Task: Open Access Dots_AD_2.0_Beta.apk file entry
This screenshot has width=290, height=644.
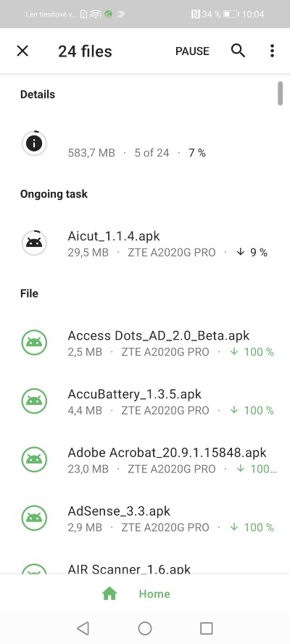Action: [x=145, y=343]
